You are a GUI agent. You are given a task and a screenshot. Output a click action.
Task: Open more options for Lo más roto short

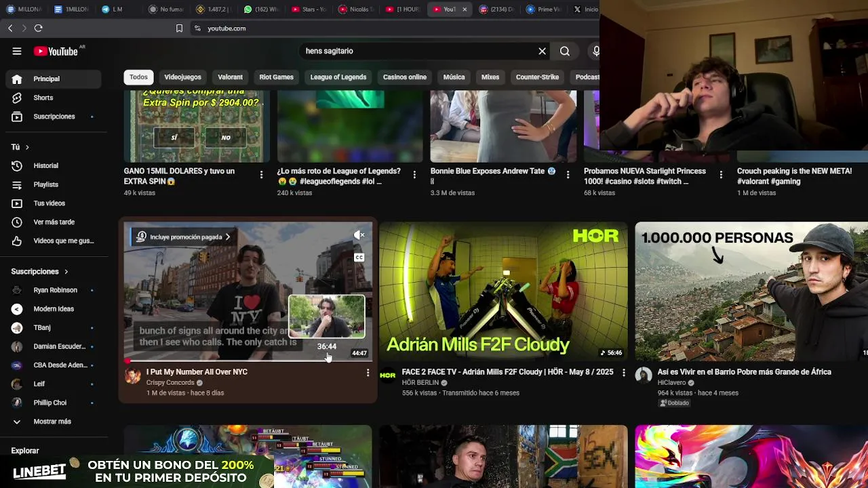[414, 175]
